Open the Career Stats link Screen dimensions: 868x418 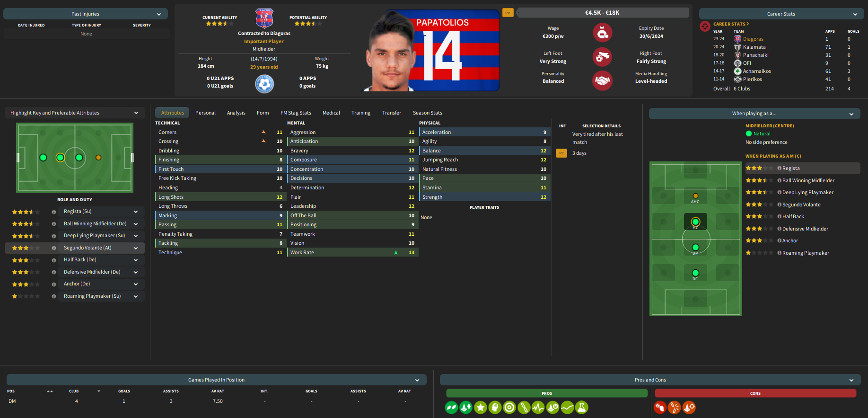coord(731,24)
